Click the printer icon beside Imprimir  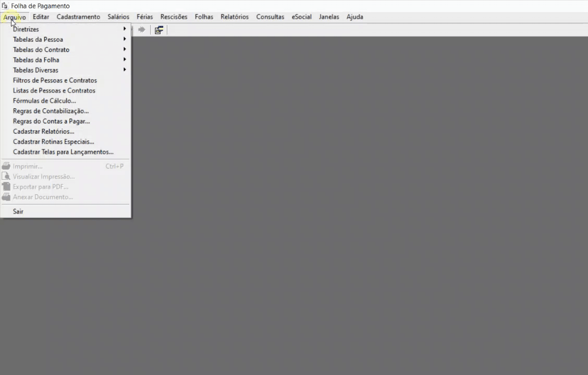[5, 166]
